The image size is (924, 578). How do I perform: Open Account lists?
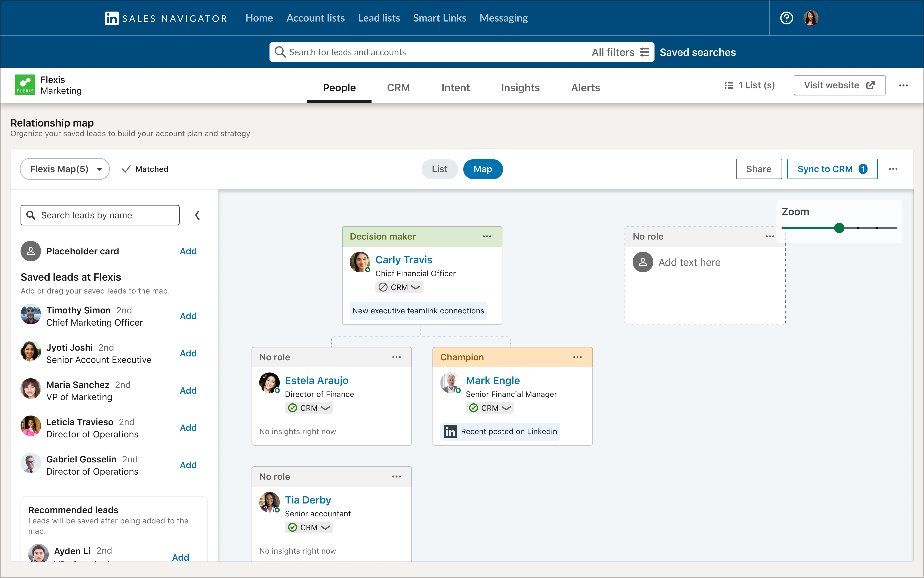tap(315, 18)
